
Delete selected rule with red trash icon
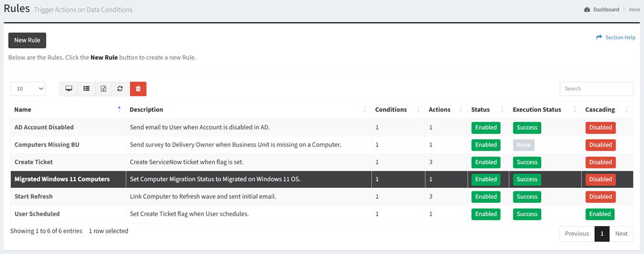(138, 89)
